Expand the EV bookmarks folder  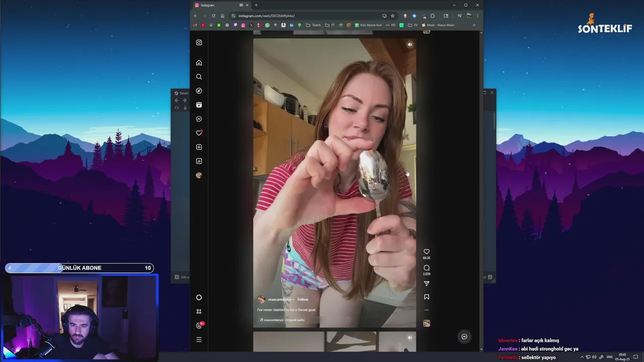click(413, 25)
